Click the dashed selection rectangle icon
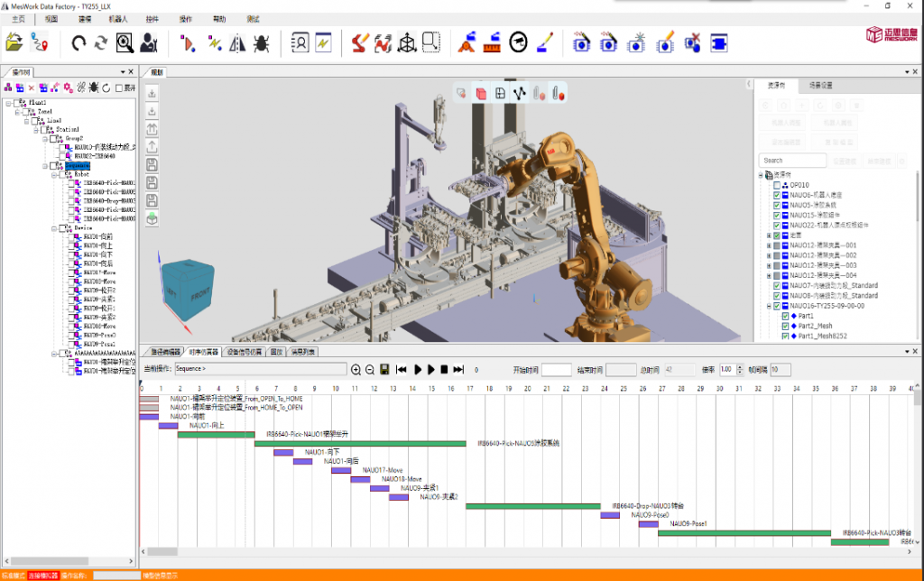924x581 pixels. pos(431,42)
